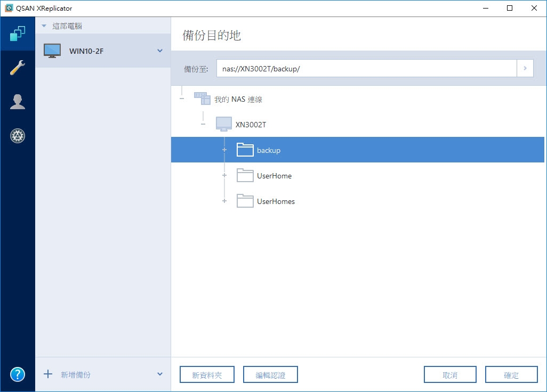The image size is (547, 392).
Task: Click the 這部電腦 header text
Action: (67, 26)
